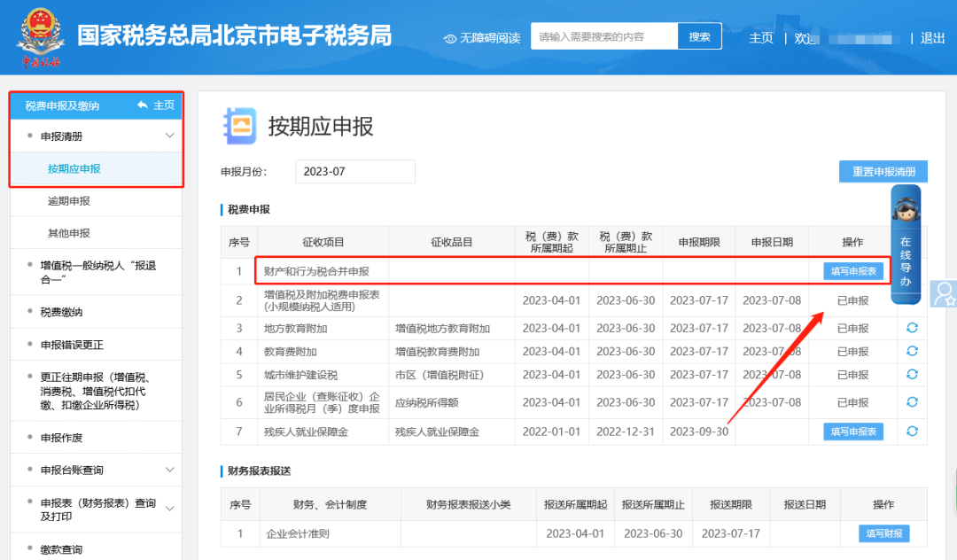Click 2023-09-30 deadline cell
The width and height of the screenshot is (957, 560).
[x=699, y=432]
